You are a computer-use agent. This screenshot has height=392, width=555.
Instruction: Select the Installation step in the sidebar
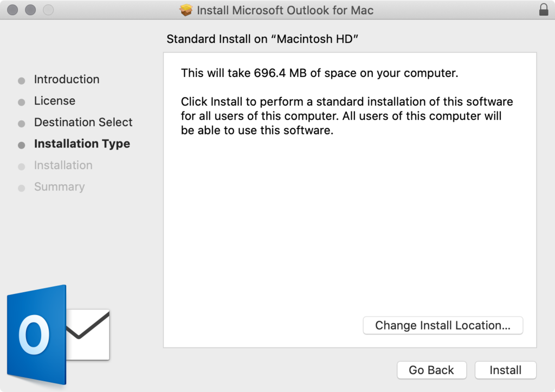point(63,165)
